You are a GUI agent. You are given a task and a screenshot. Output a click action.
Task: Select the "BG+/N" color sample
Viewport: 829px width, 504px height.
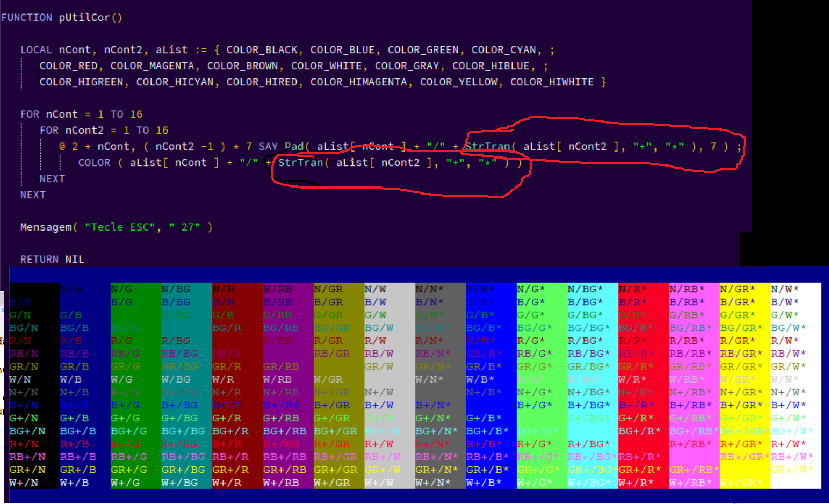pyautogui.click(x=27, y=431)
